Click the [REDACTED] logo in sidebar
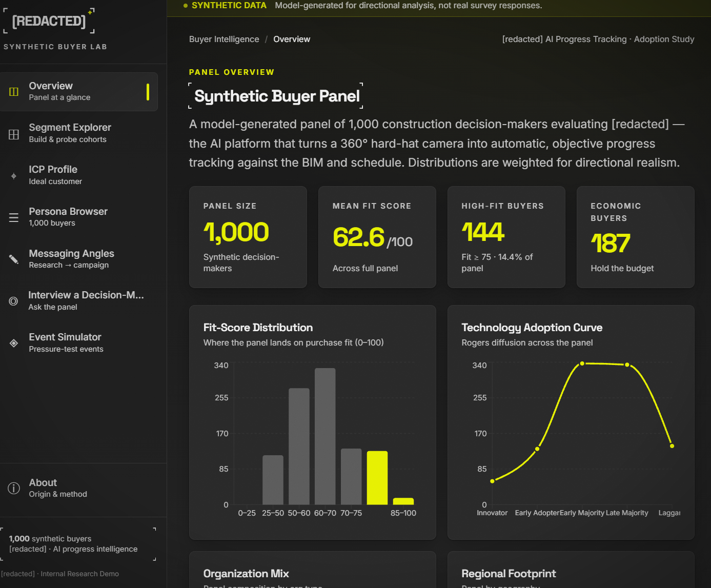This screenshot has height=588, width=711. (49, 21)
